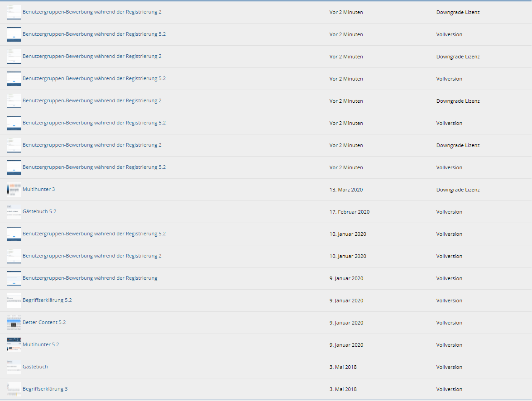Open Gästebuch link dated 3. Mai 2018
Viewport: 532px width, 401px height.
coord(35,367)
